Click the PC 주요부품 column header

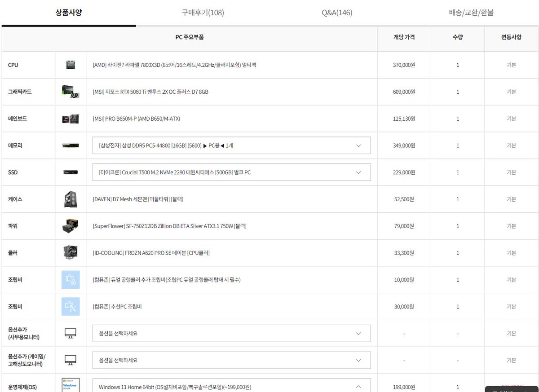coord(190,37)
